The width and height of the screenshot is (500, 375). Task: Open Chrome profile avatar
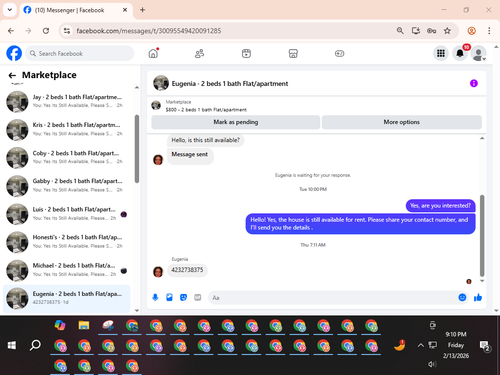(x=471, y=31)
